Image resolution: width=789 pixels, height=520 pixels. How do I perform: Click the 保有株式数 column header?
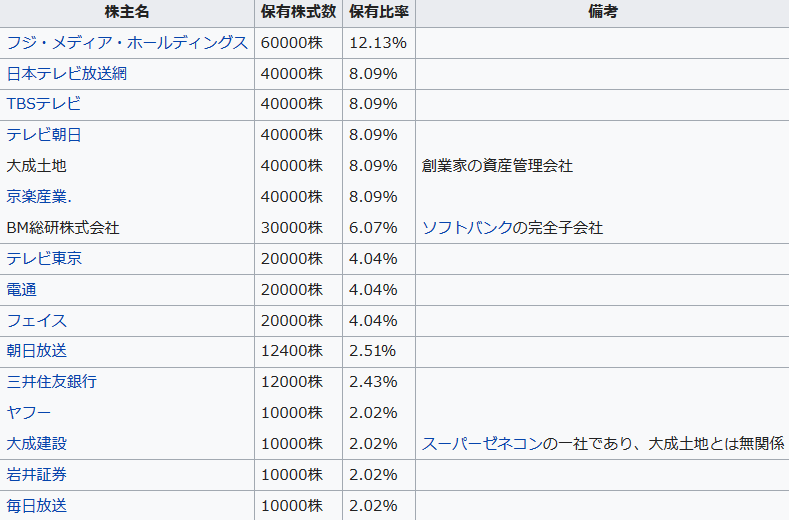click(298, 12)
